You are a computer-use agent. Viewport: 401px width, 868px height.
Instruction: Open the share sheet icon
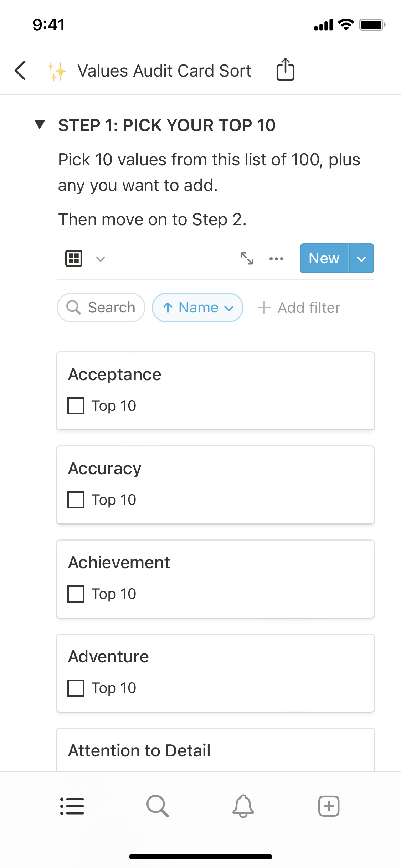(x=285, y=69)
